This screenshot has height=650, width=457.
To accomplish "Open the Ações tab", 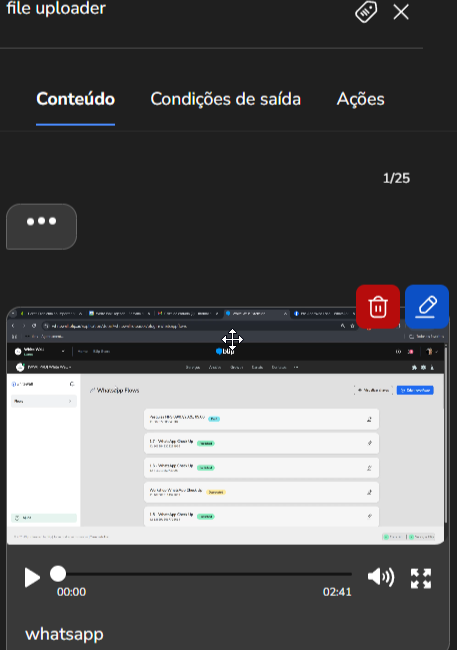I will click(361, 99).
